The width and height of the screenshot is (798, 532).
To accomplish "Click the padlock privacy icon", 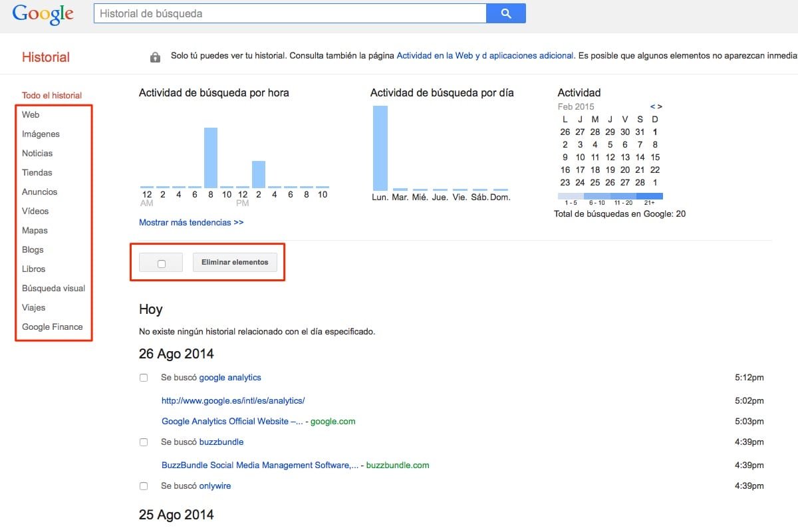I will pos(155,57).
